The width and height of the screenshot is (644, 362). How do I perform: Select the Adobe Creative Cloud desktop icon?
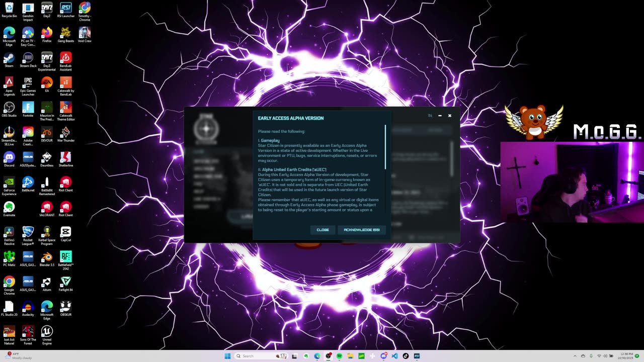point(28,136)
